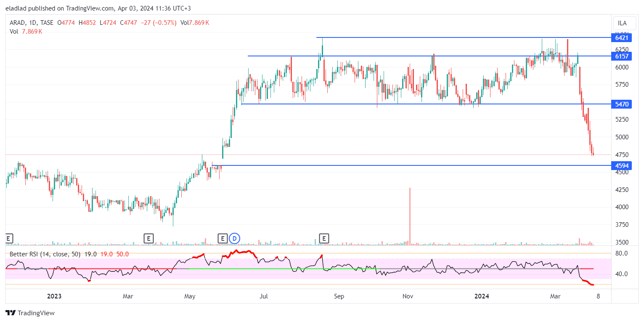Open the E earnings marker beside the dividend marker
The height and width of the screenshot is (322, 644).
point(223,239)
